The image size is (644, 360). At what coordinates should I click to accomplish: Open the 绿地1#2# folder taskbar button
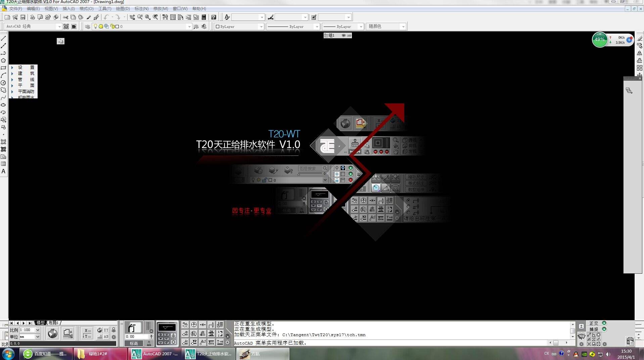tap(100, 354)
